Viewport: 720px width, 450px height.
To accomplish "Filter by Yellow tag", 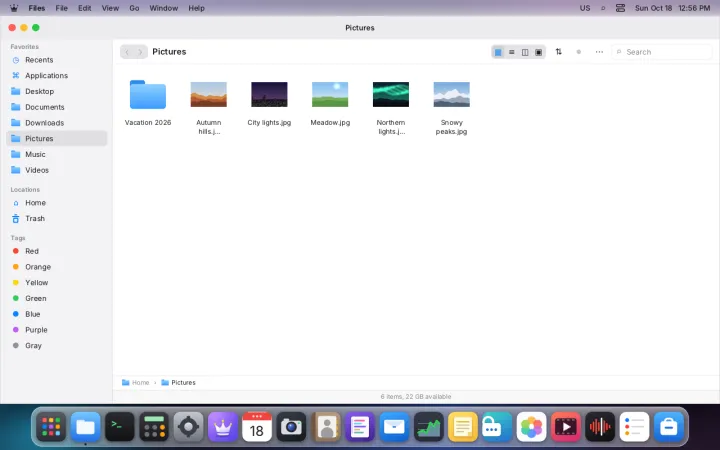I will [56, 282].
